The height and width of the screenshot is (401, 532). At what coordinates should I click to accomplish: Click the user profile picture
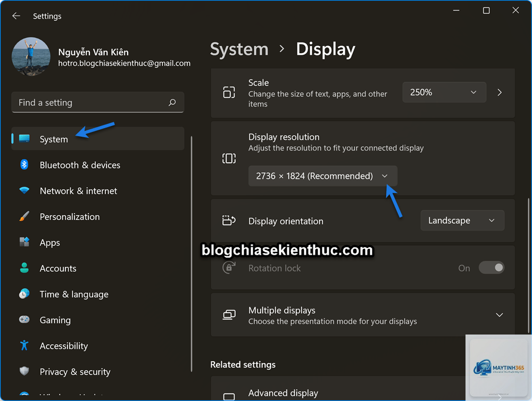pyautogui.click(x=31, y=56)
